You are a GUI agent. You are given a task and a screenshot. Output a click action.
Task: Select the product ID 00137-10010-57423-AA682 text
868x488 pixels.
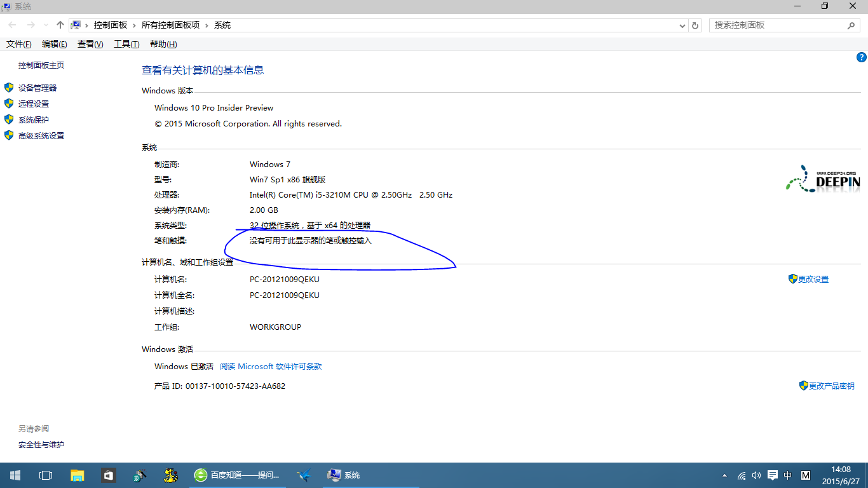pyautogui.click(x=235, y=386)
